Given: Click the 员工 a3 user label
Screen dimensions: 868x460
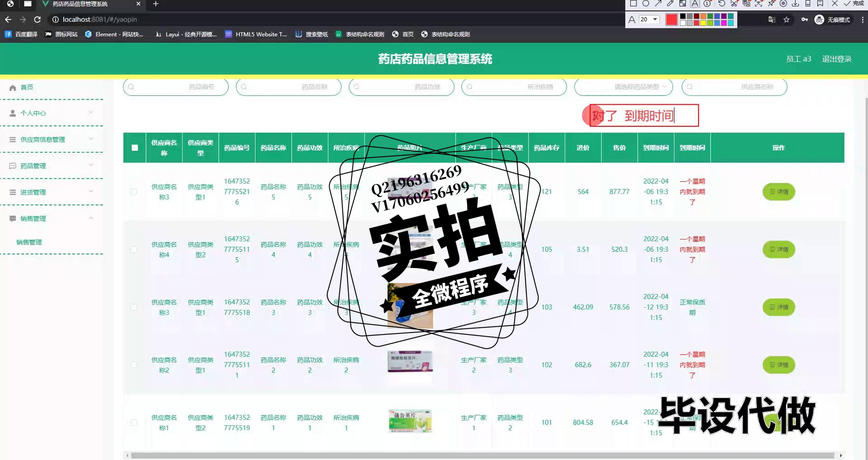Looking at the screenshot, I should [798, 59].
